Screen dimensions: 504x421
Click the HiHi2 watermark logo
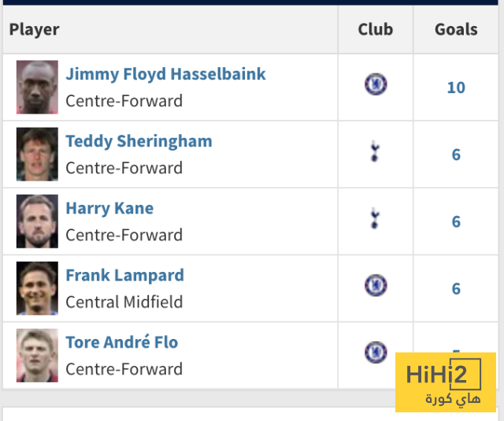point(445,382)
